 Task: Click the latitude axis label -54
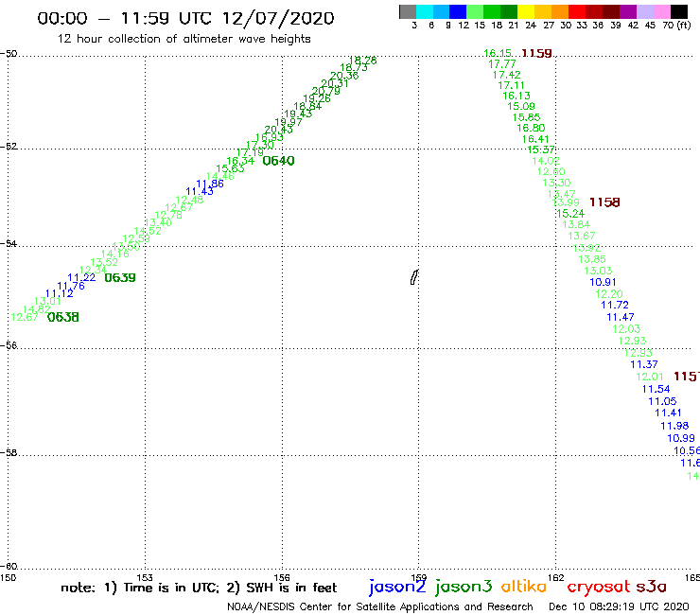tap(9, 244)
